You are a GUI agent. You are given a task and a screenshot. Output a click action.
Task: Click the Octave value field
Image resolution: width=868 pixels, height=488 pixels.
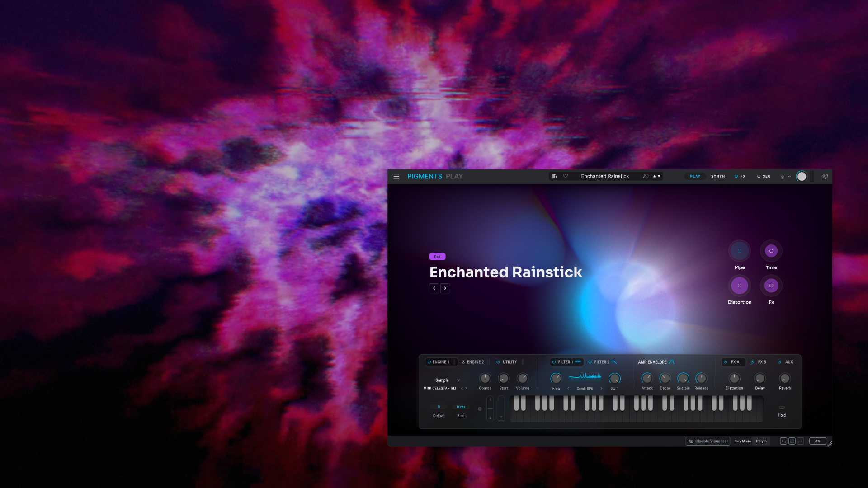(439, 407)
